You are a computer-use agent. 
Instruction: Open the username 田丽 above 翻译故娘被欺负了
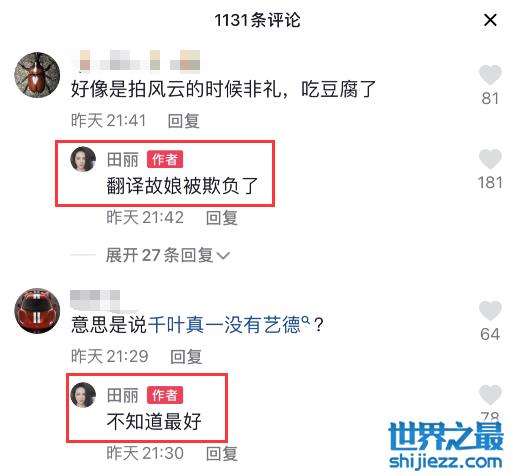(122, 160)
